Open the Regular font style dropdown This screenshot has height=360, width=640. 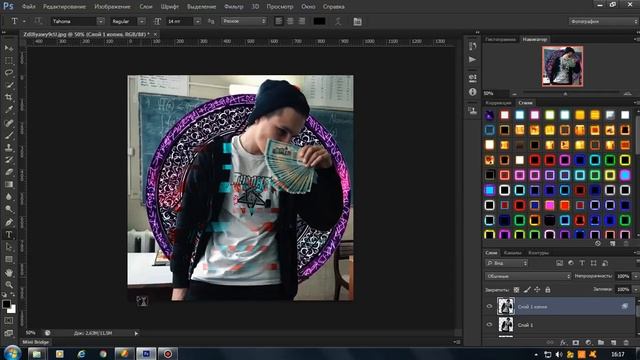point(142,21)
